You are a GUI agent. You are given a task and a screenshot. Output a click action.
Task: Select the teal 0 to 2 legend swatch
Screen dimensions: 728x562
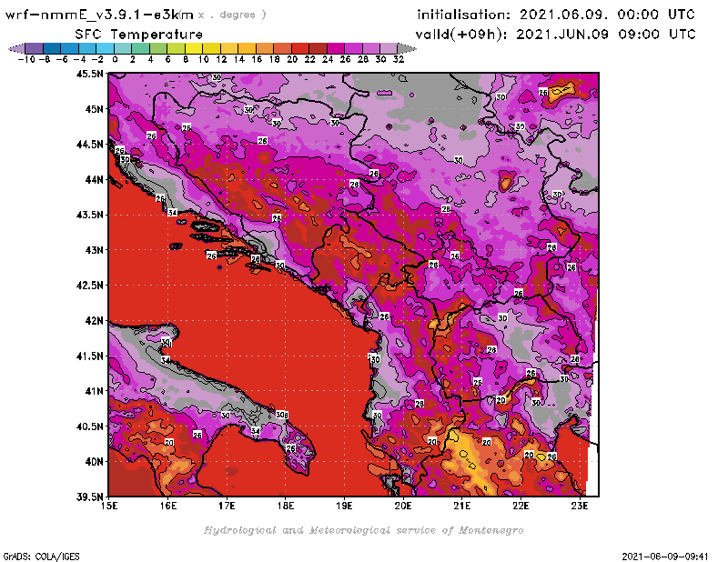pos(123,48)
